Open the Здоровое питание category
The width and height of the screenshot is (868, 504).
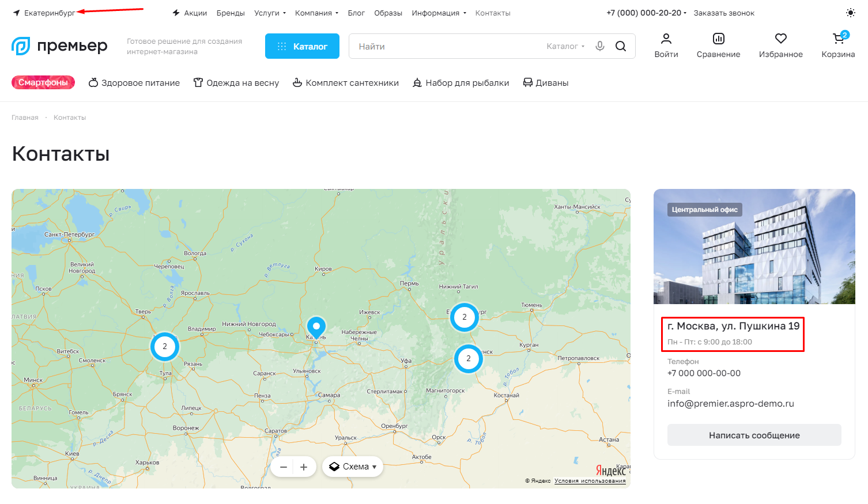pos(134,83)
